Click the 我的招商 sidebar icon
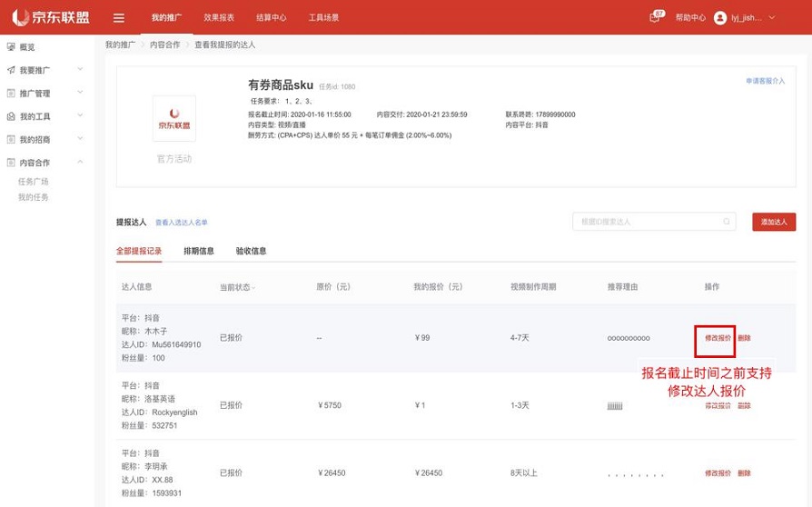Viewport: 812px width, 507px height. [x=11, y=139]
